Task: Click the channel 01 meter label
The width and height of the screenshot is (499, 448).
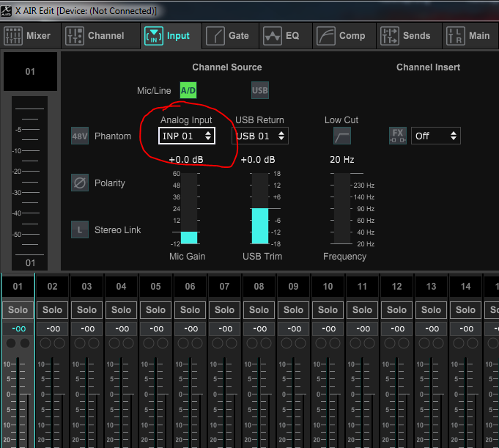Action: [30, 263]
